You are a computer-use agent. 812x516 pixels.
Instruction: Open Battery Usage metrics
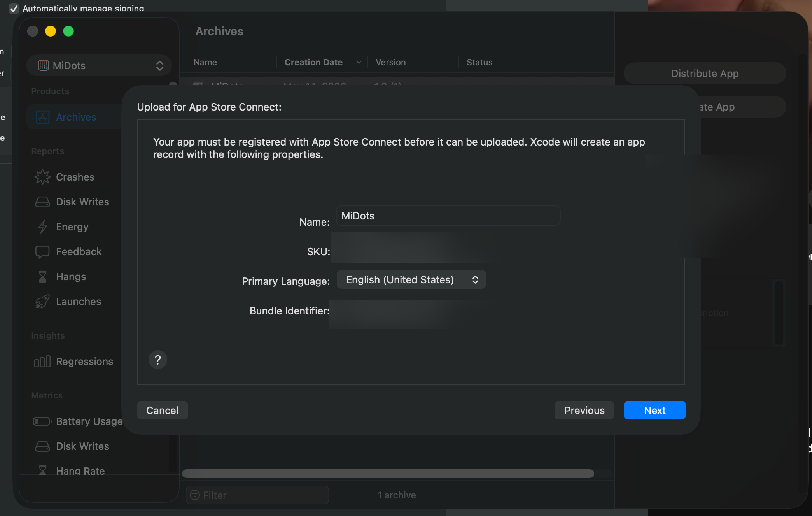pos(89,421)
